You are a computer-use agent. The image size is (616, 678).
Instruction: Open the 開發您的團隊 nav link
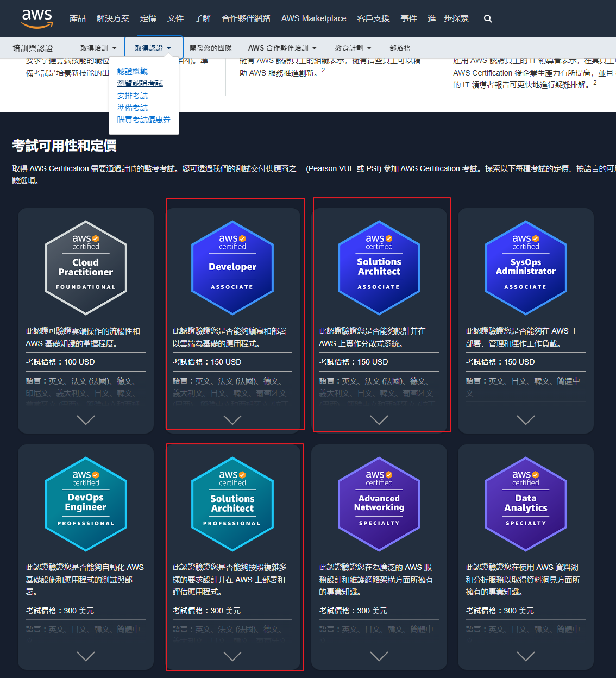pos(211,48)
